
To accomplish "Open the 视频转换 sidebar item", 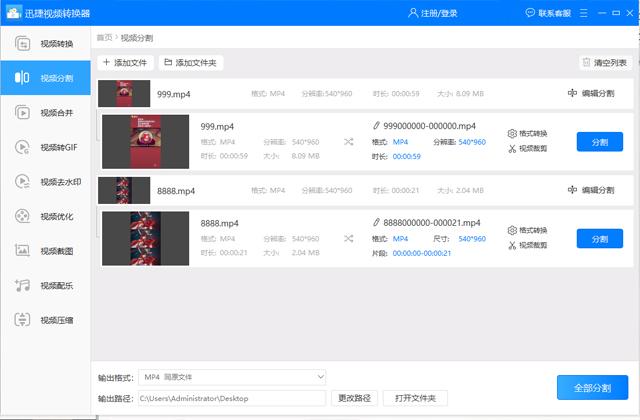I will (x=45, y=44).
